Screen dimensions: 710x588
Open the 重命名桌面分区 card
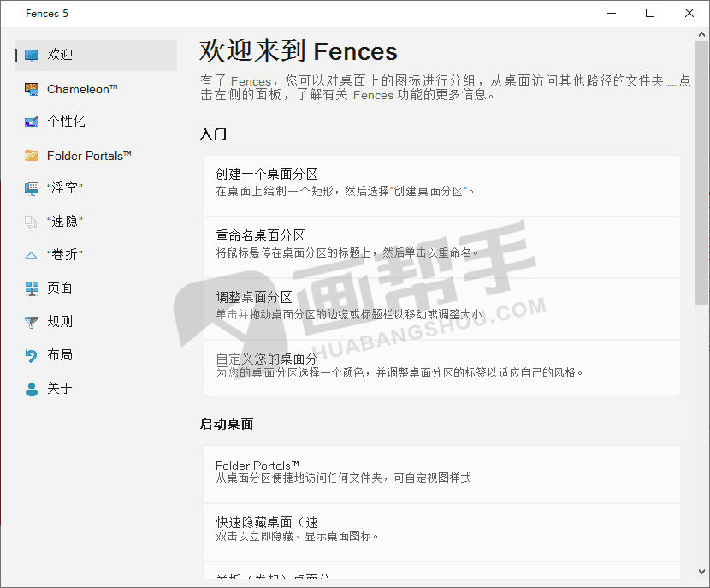click(x=441, y=247)
